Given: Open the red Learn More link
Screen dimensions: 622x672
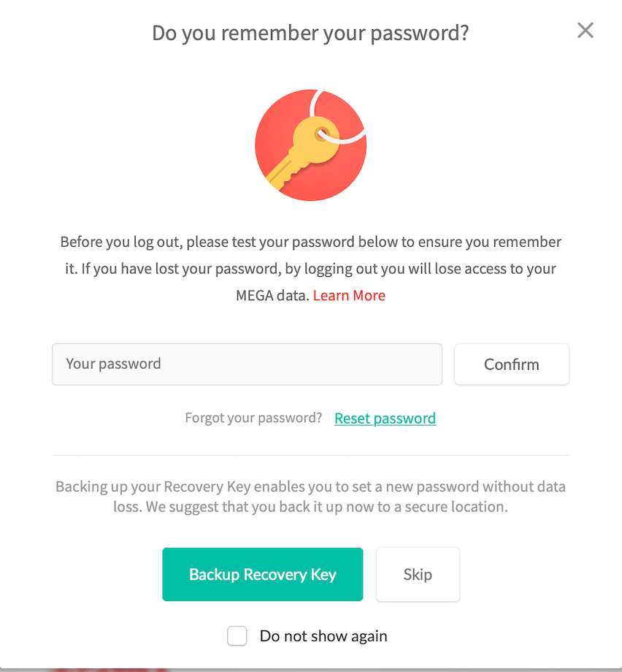Looking at the screenshot, I should [349, 296].
